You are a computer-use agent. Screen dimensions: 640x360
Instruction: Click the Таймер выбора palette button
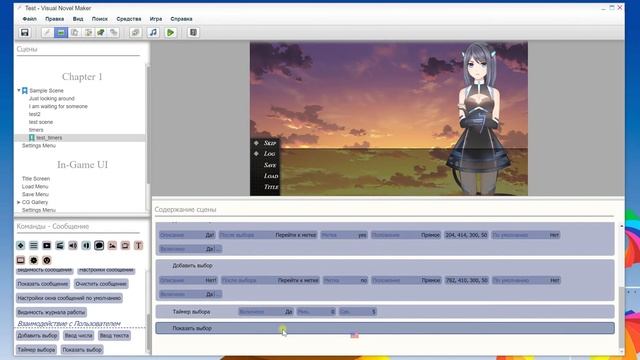pos(36,350)
